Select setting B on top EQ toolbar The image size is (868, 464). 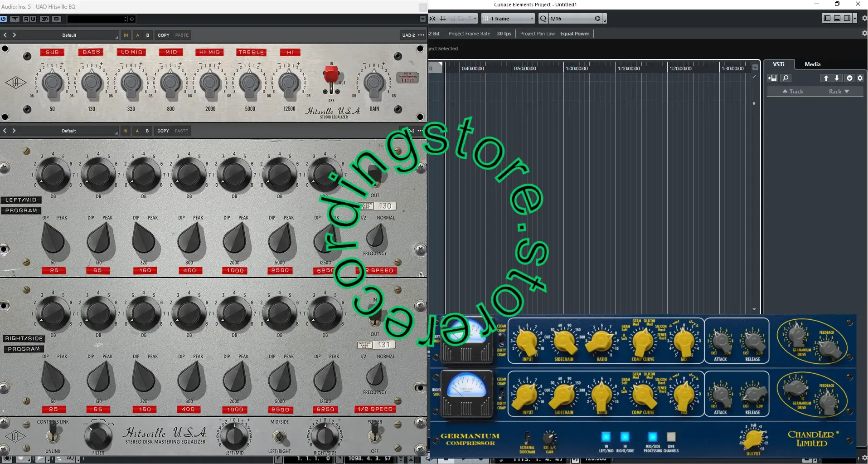tap(148, 35)
